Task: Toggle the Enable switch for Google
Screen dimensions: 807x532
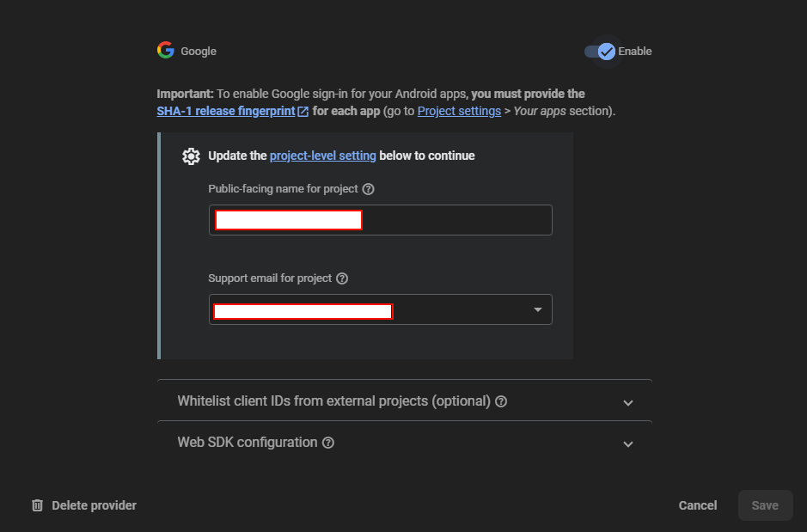Action: pyautogui.click(x=600, y=52)
